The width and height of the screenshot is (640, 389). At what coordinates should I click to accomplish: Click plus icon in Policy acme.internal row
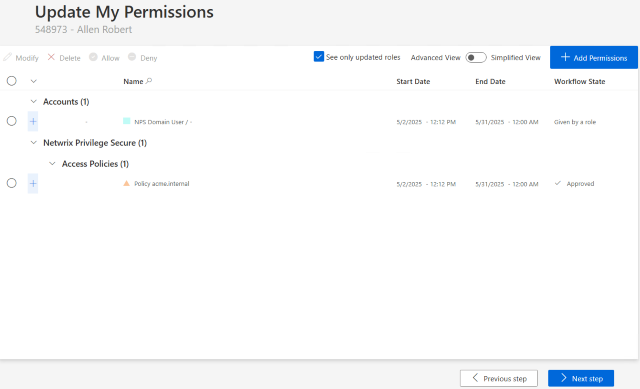point(33,183)
